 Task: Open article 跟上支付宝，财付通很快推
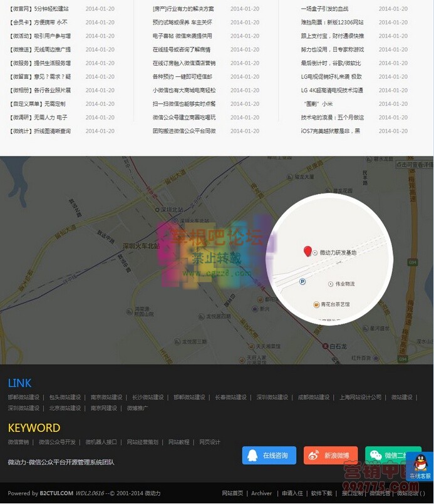coord(333,36)
